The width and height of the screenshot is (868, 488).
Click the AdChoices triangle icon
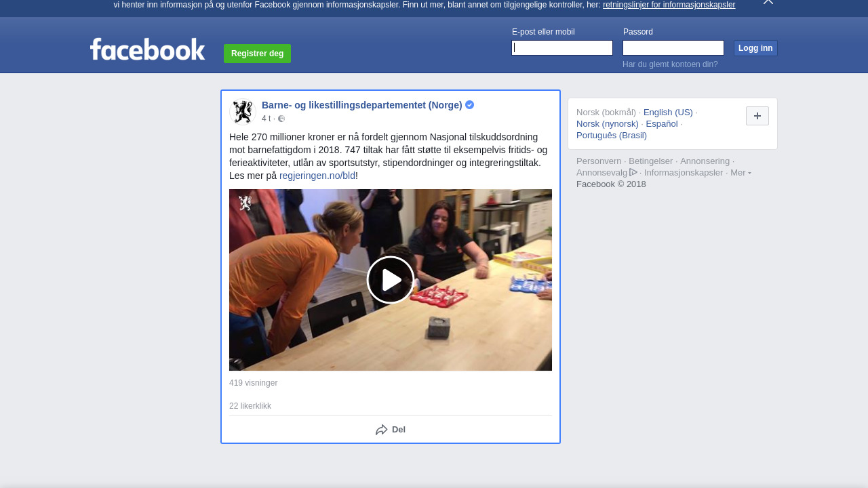(x=633, y=172)
